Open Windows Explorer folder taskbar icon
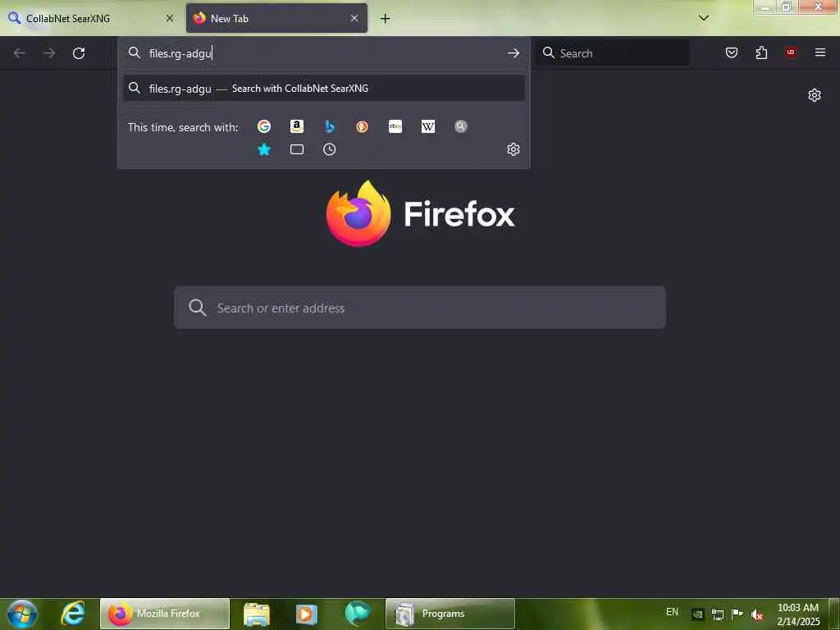840x630 pixels. (x=257, y=614)
